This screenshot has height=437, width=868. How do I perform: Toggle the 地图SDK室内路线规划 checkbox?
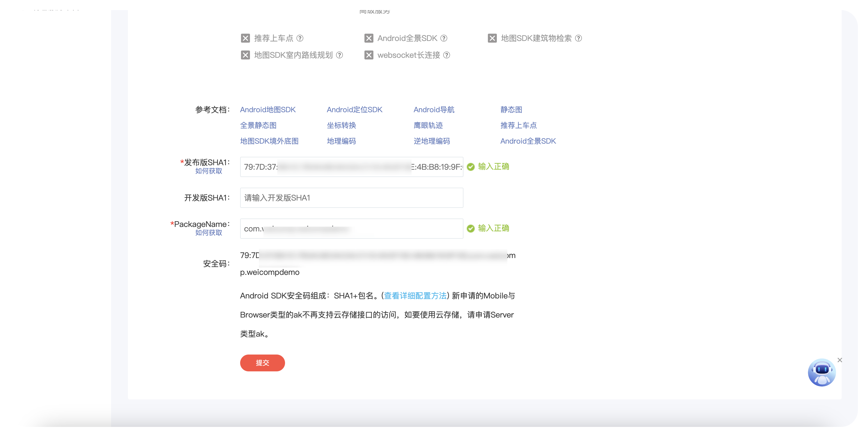coord(245,55)
